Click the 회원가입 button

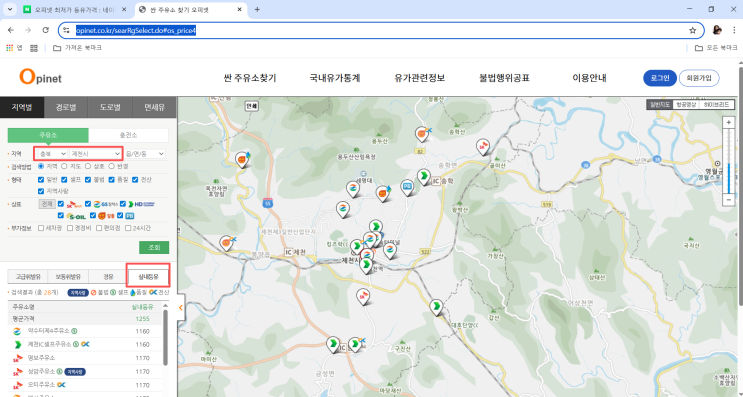[699, 78]
